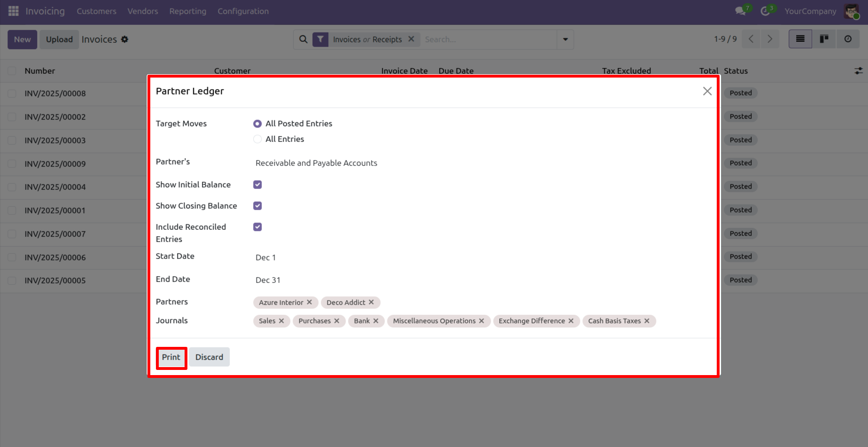Remove Exchange Difference journal tag

(x=571, y=321)
